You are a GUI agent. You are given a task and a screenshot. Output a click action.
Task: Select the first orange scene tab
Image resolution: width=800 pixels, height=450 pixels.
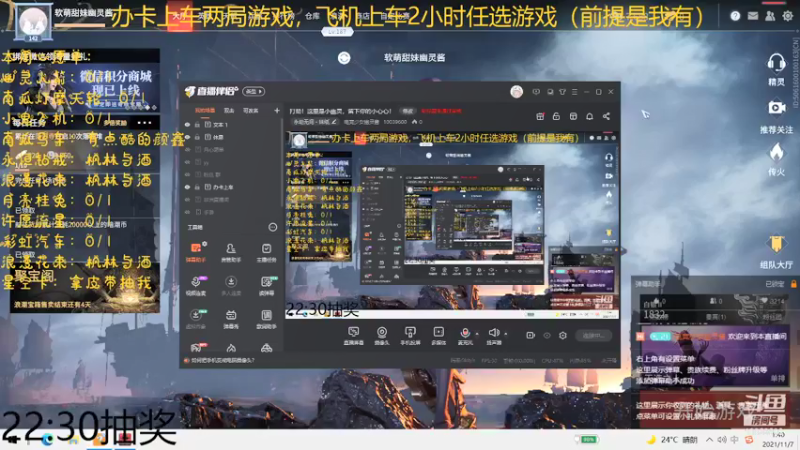click(205, 111)
